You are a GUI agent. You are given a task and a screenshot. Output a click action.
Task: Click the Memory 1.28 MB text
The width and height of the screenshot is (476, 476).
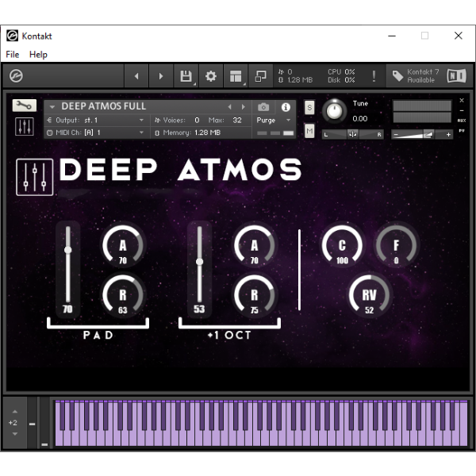(191, 132)
